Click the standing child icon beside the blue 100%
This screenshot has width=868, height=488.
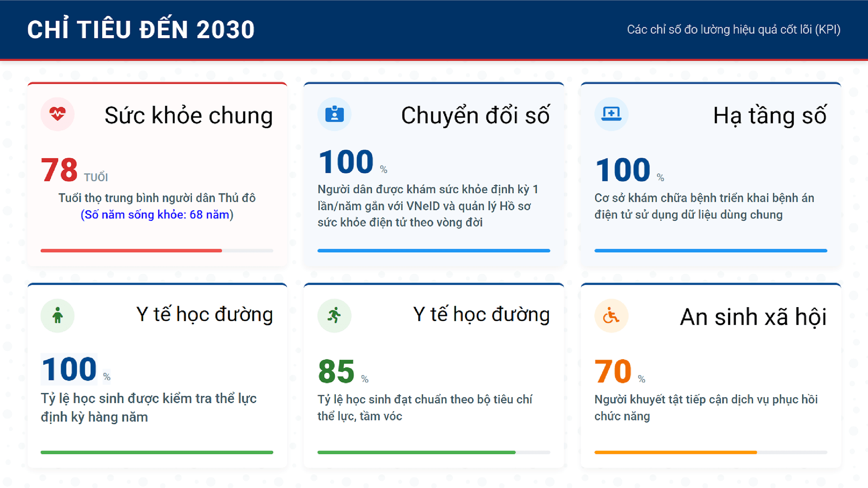[58, 316]
